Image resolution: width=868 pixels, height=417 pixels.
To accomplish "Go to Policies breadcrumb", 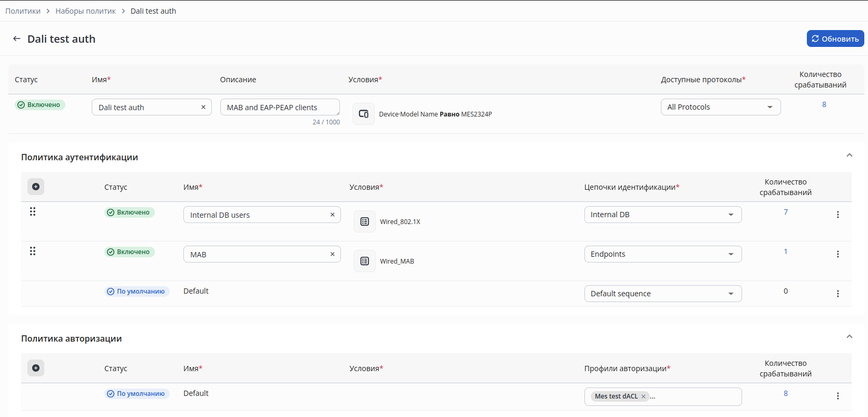I will pyautogui.click(x=23, y=11).
